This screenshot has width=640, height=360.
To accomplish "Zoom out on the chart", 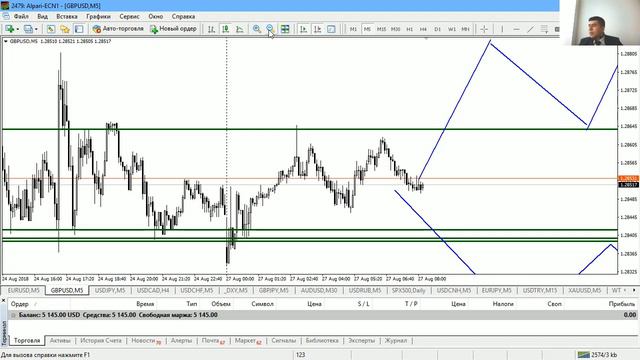I will point(270,29).
